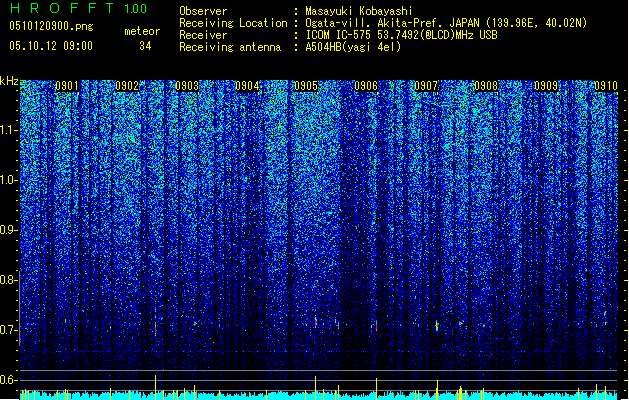The width and height of the screenshot is (629, 400).
Task: Click the ICOM IC-575 receiver frequency text
Action: click(x=402, y=35)
